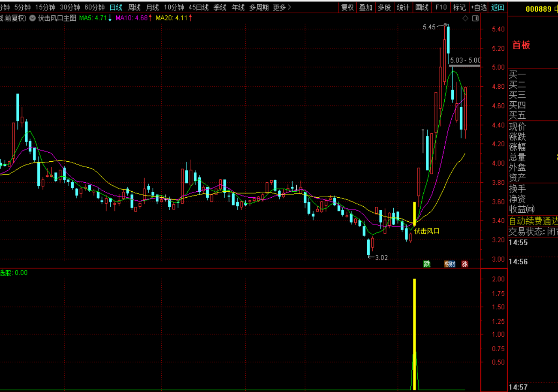Click the 交易状态 trading status line
Screen dimensions: 558x392
coord(533,232)
